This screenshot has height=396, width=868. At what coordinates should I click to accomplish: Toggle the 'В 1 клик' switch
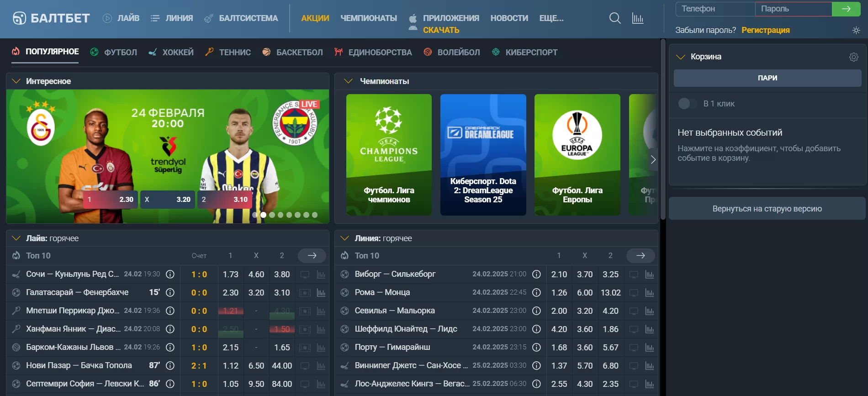(687, 104)
